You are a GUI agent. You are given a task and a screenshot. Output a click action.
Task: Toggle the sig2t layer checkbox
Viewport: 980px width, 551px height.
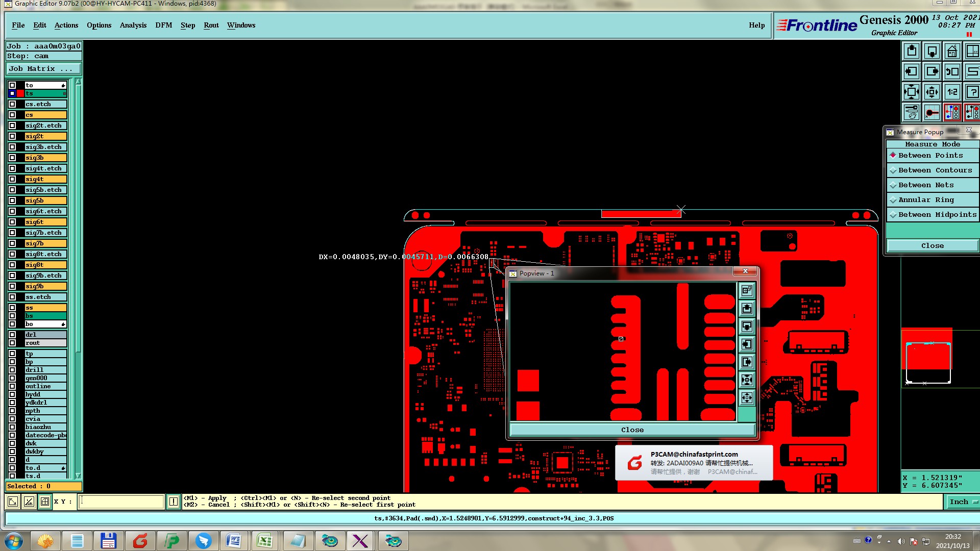[x=12, y=136]
